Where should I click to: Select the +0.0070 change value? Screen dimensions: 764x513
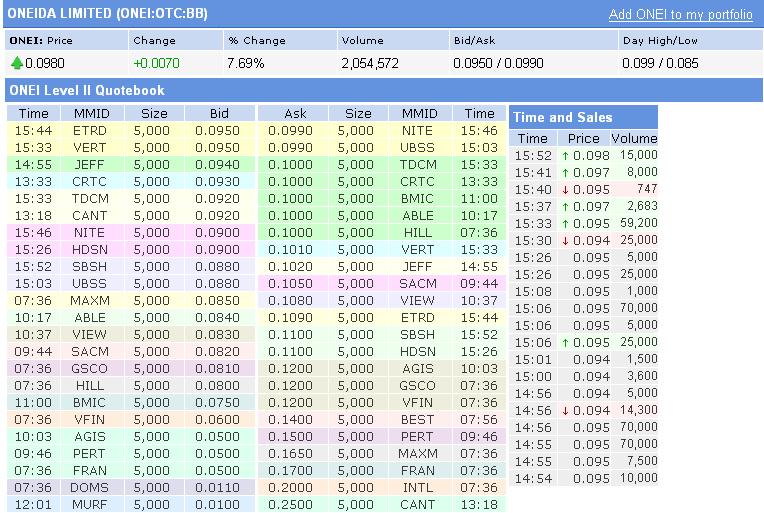click(x=156, y=63)
